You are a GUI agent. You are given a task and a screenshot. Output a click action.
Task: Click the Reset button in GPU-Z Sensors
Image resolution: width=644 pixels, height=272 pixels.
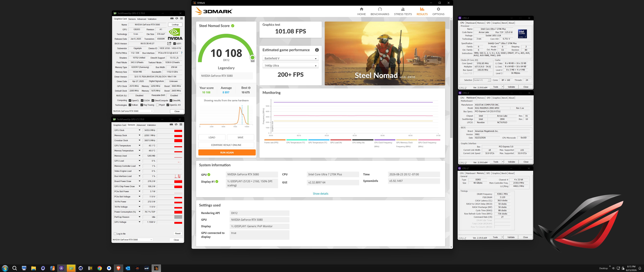tap(178, 233)
